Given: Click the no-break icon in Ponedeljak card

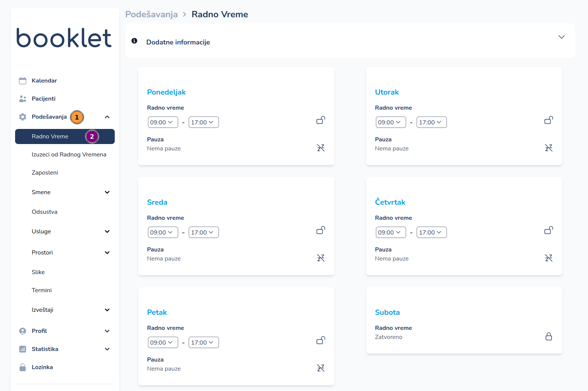Looking at the screenshot, I should coord(321,148).
